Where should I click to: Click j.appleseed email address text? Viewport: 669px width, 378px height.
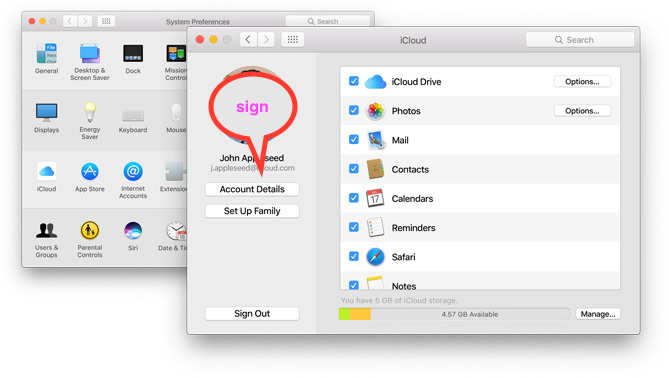[252, 168]
